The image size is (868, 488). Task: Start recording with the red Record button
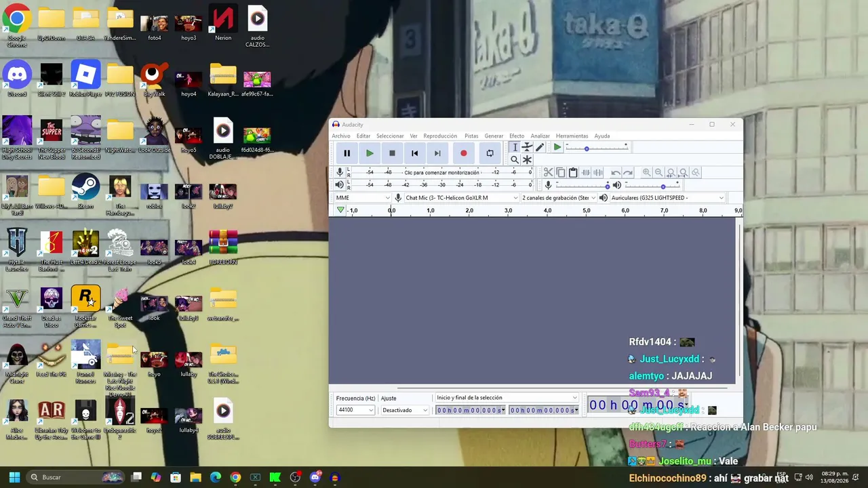pos(464,153)
